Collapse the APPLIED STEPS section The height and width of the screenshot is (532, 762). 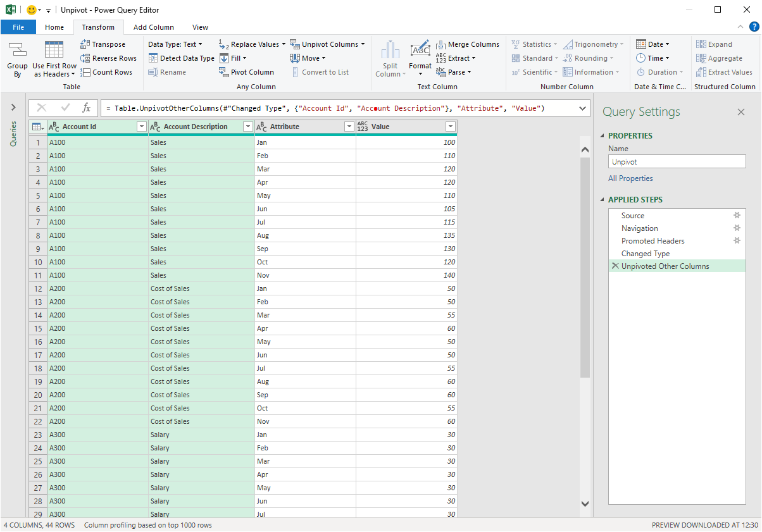pos(603,200)
